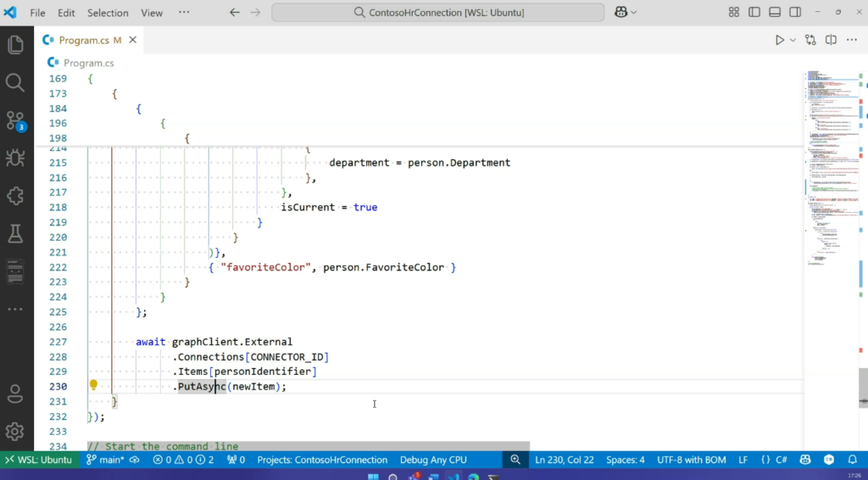
Task: Click line number 227 in gutter
Action: tap(58, 342)
